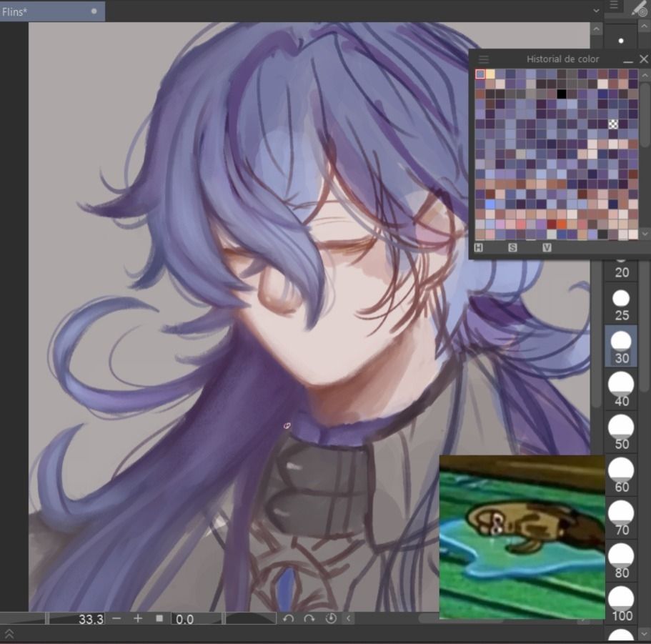
Task: Click canvas vertical scroll up arrow
Action: click(x=597, y=29)
